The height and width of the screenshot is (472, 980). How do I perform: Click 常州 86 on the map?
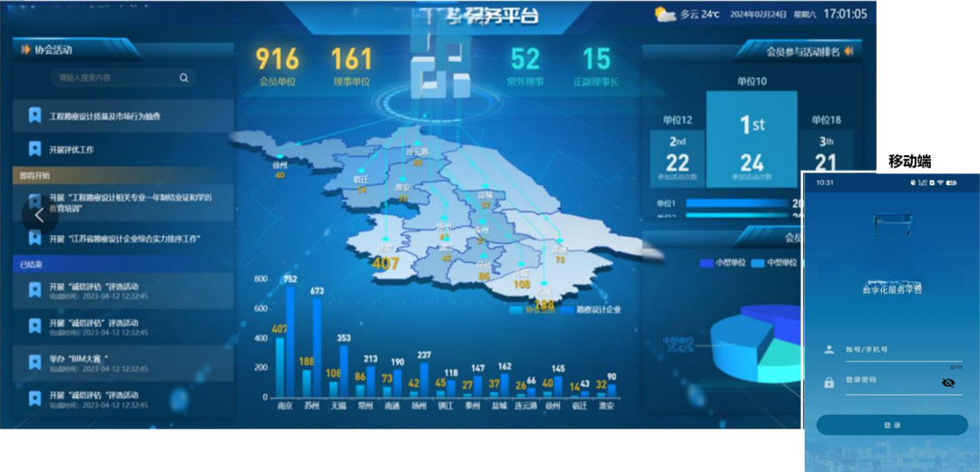pos(484,269)
